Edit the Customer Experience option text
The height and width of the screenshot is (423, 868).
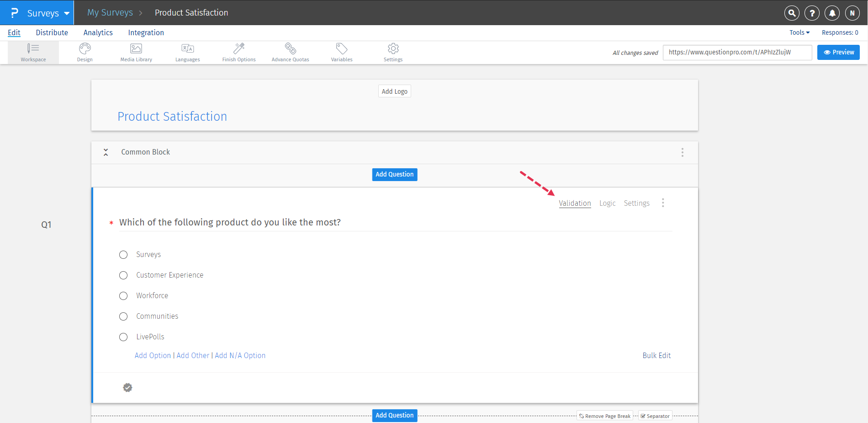point(170,275)
